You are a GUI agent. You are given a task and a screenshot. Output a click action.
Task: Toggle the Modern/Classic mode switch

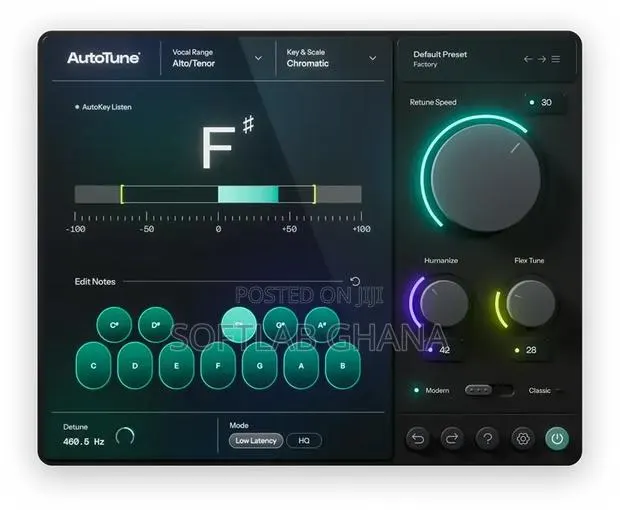click(x=489, y=391)
